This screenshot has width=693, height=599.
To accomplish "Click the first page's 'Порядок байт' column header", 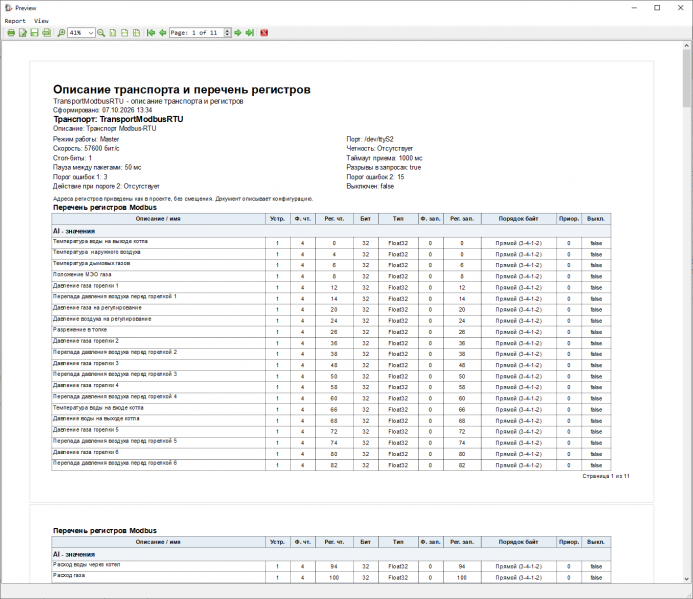I will pyautogui.click(x=518, y=219).
